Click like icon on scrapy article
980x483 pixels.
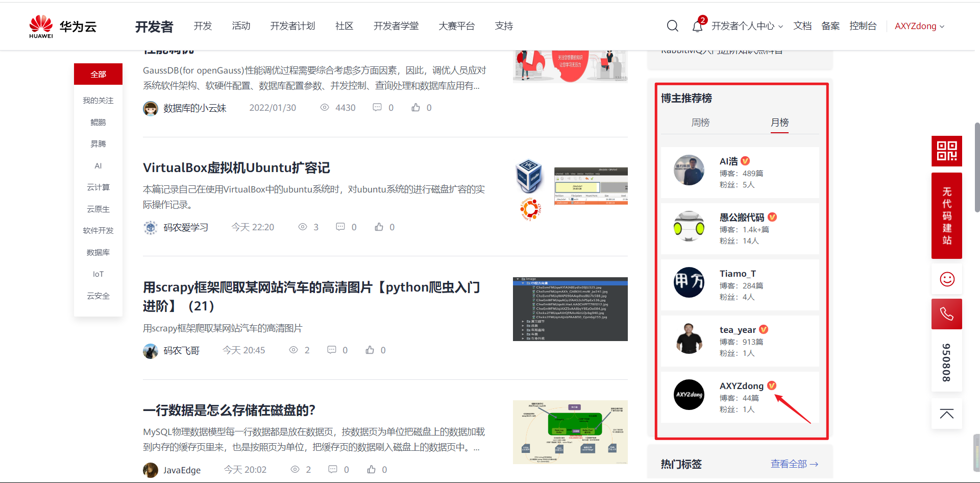click(370, 350)
